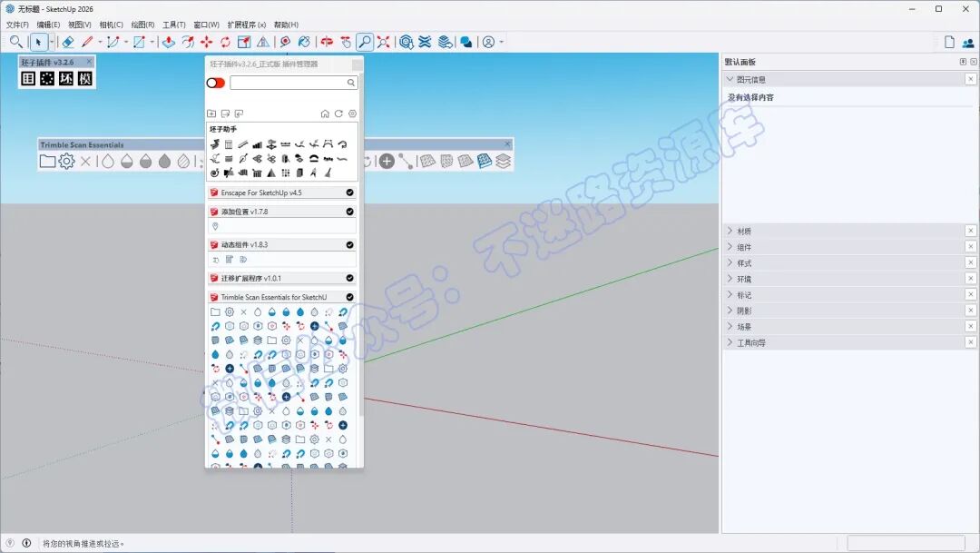Click the add-plugin plus box icon in plugin manager

click(x=211, y=114)
